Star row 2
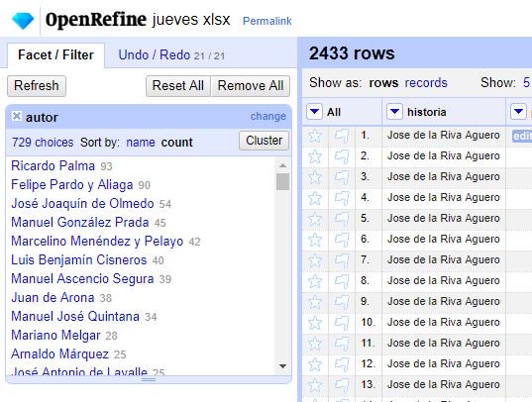 coord(315,156)
